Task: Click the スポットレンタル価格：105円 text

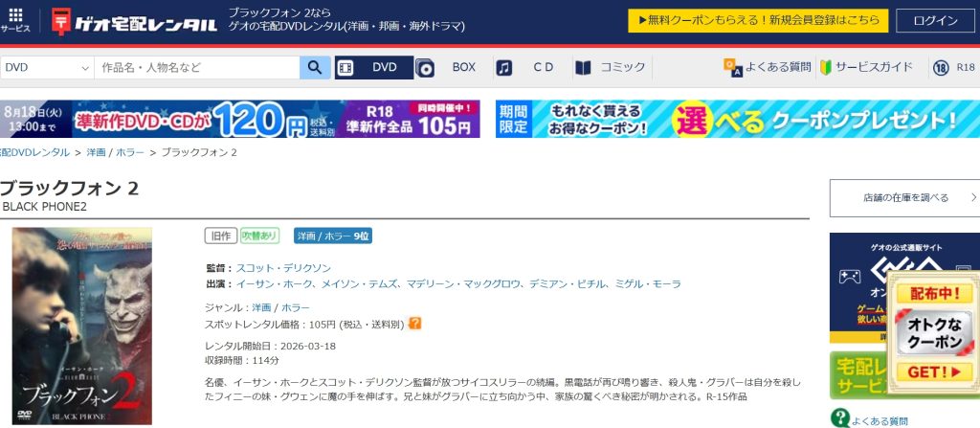Action: (304, 325)
